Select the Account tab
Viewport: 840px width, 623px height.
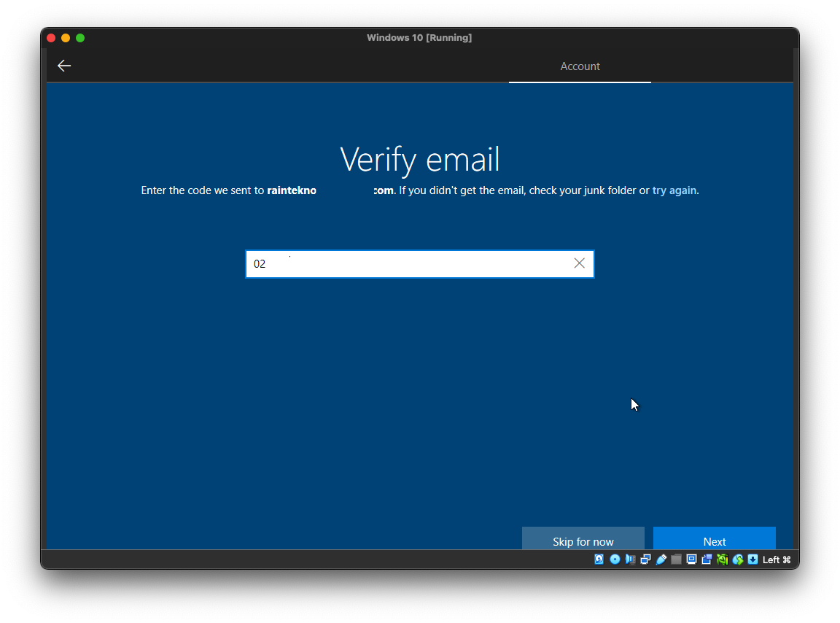point(580,66)
